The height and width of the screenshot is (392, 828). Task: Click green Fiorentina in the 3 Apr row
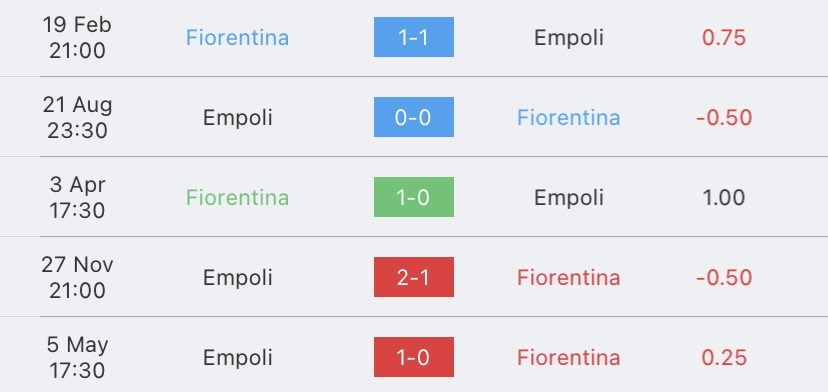[x=237, y=198]
